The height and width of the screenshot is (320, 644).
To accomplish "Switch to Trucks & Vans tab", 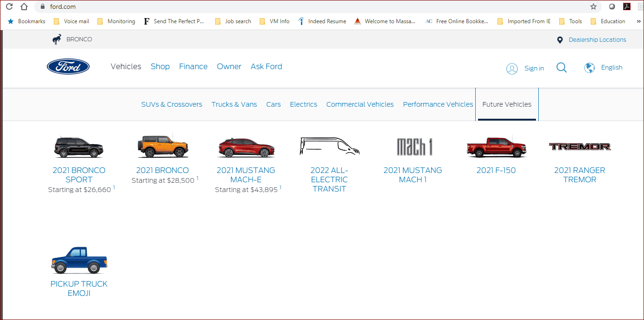I will tap(234, 104).
